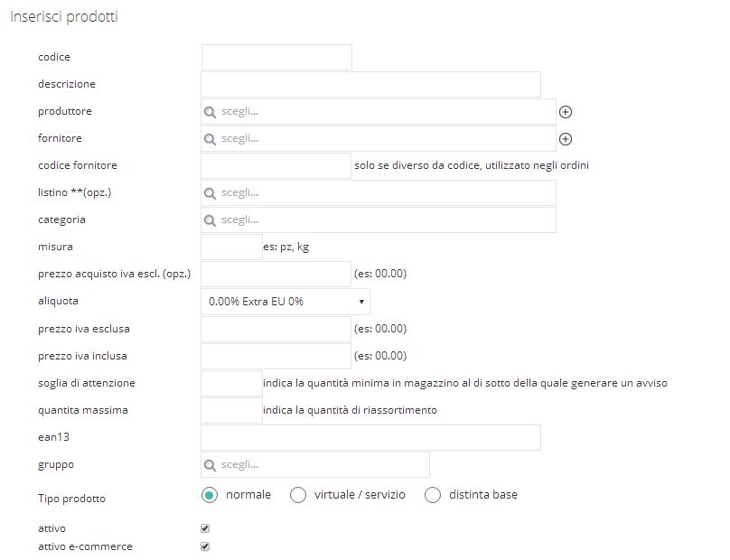Click the plus icon next to produttore
730x560 pixels.
point(566,112)
